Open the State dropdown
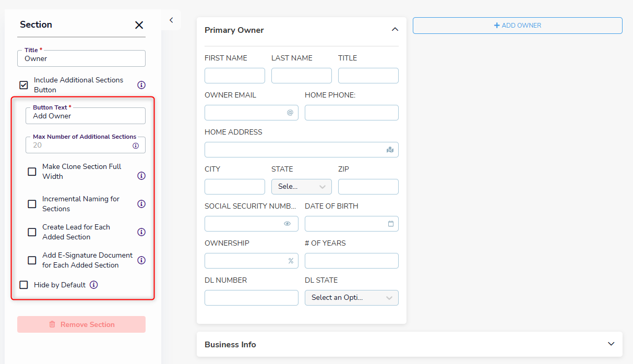Viewport: 633px width, 364px height. [302, 187]
